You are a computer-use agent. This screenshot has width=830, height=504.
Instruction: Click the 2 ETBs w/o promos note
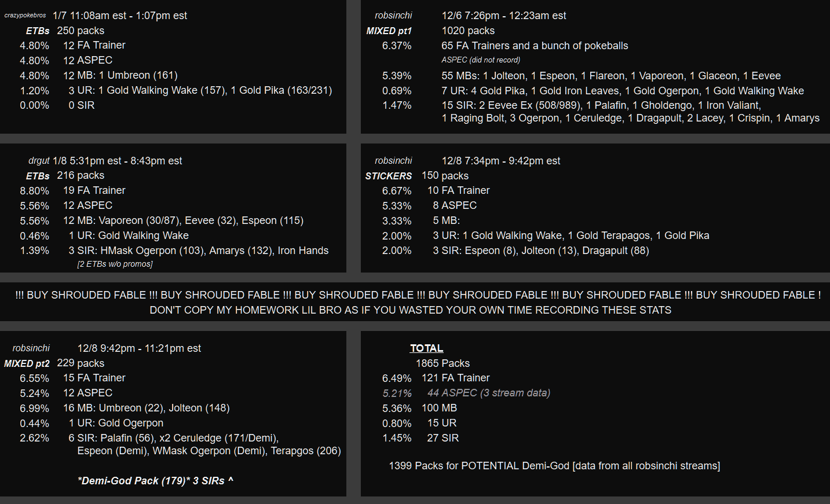tap(115, 264)
